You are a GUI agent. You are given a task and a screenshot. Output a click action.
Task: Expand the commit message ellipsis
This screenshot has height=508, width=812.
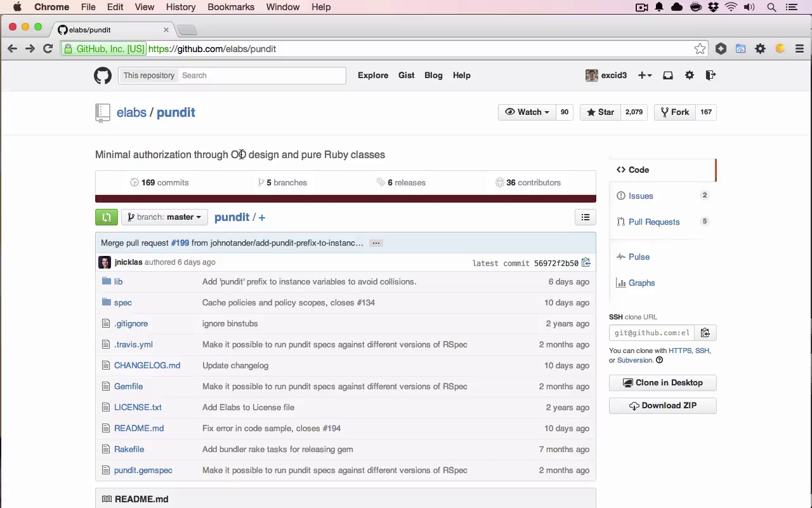point(376,243)
